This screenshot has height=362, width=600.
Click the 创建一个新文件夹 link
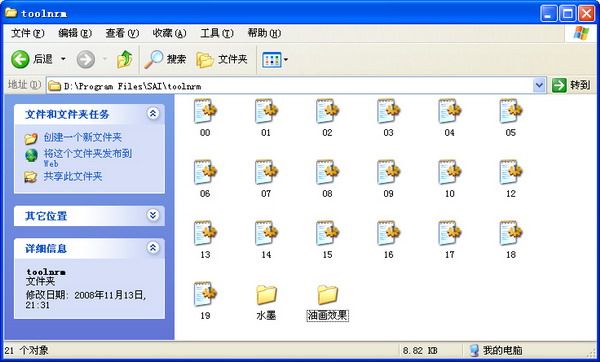(x=83, y=137)
